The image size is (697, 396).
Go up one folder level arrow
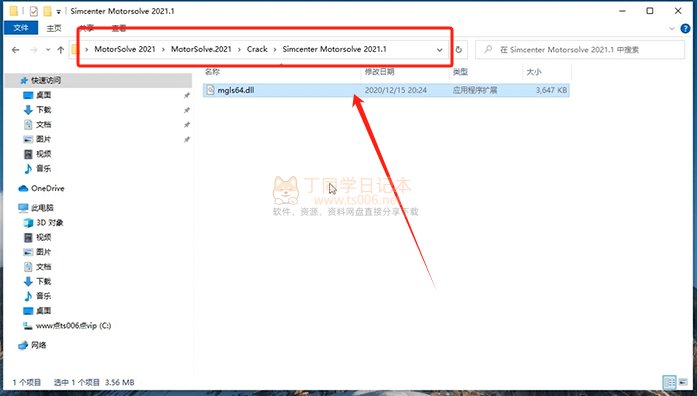[x=60, y=50]
